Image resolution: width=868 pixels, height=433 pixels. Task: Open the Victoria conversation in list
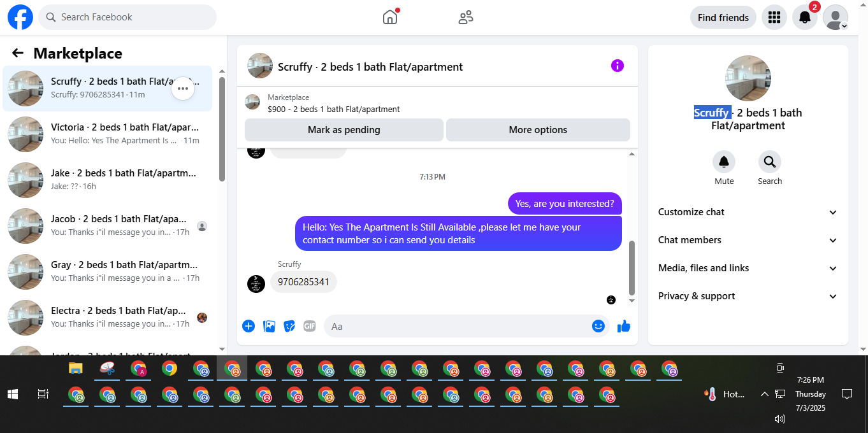[108, 134]
